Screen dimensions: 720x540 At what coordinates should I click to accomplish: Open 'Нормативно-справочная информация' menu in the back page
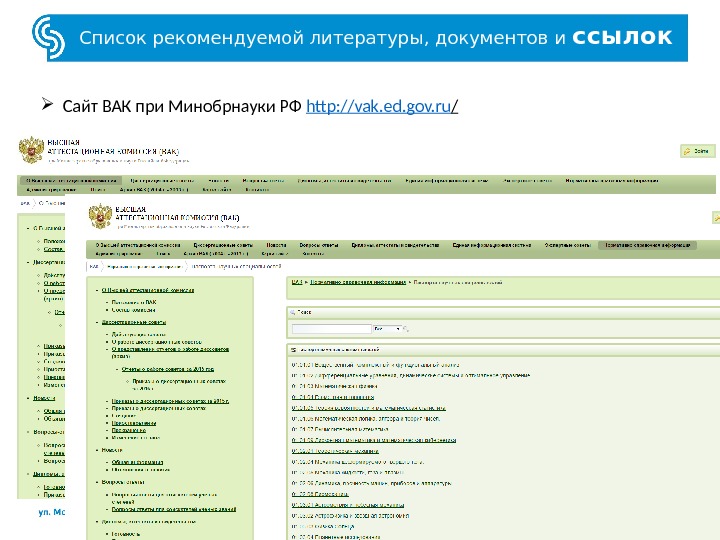(612, 181)
